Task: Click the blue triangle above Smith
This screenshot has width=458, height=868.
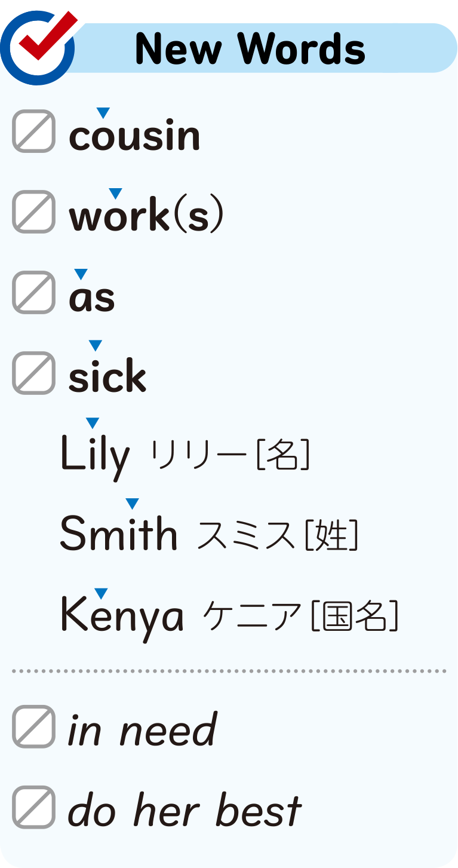Action: pos(132,503)
